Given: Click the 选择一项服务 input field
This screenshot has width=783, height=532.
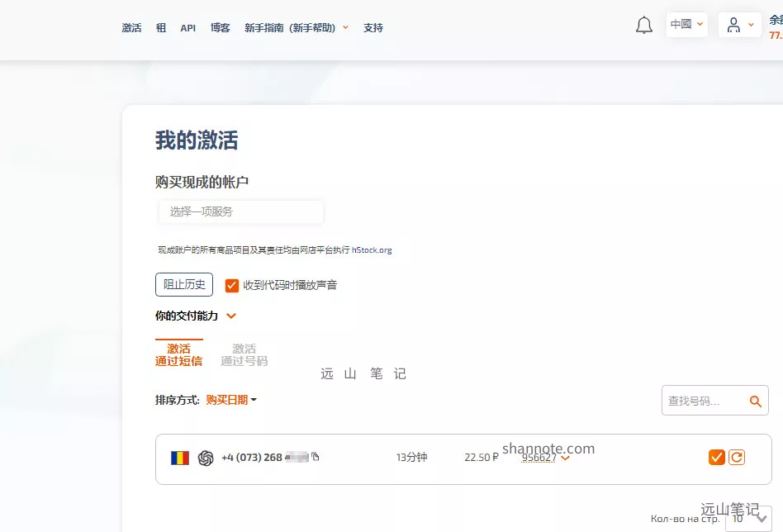Looking at the screenshot, I should (x=240, y=211).
